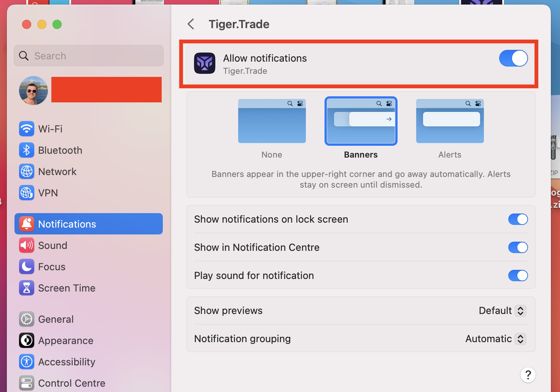Toggle Show in Notification Centre switch
560x392 pixels.
518,247
